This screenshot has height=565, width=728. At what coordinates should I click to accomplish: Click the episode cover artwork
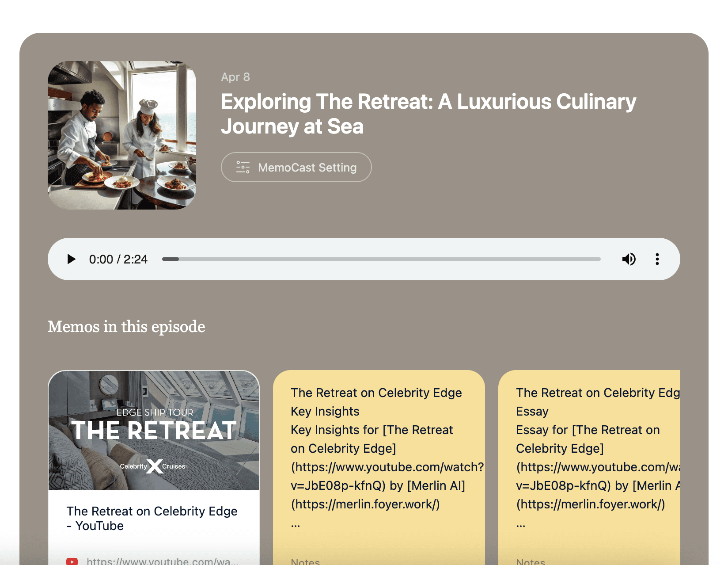click(x=122, y=135)
